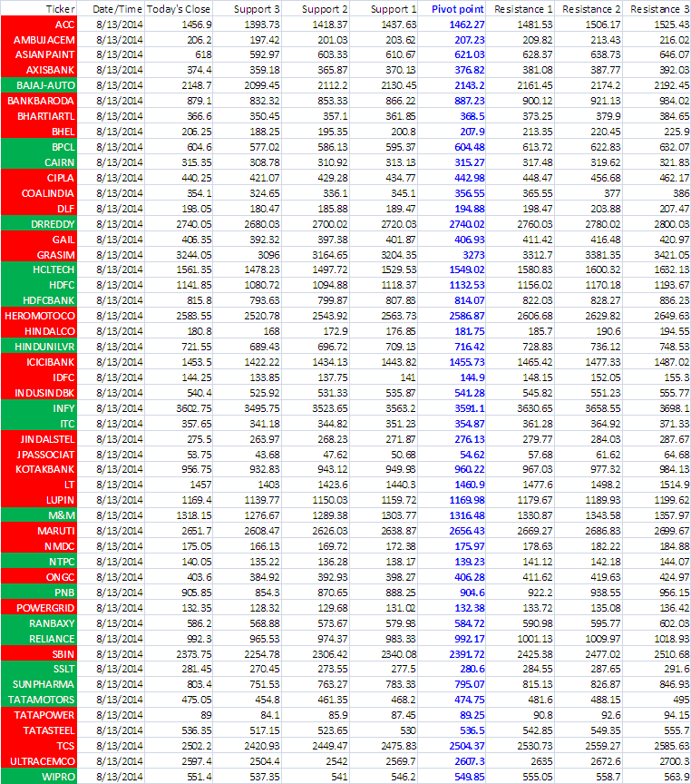Click COALINDIA Resistance 3 value 386
The image size is (691, 784).
680,193
